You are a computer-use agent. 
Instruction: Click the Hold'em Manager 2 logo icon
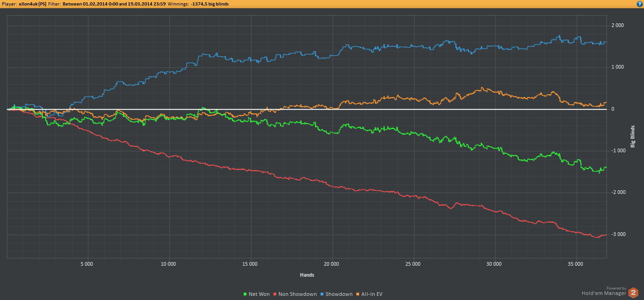[633, 293]
